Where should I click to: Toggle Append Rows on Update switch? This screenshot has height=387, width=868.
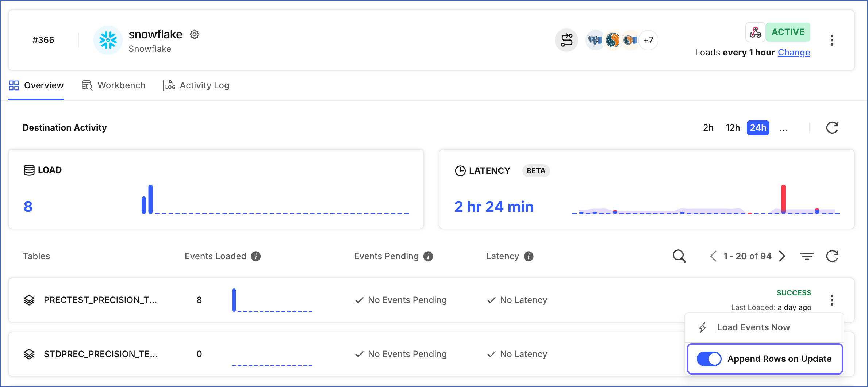(x=709, y=359)
